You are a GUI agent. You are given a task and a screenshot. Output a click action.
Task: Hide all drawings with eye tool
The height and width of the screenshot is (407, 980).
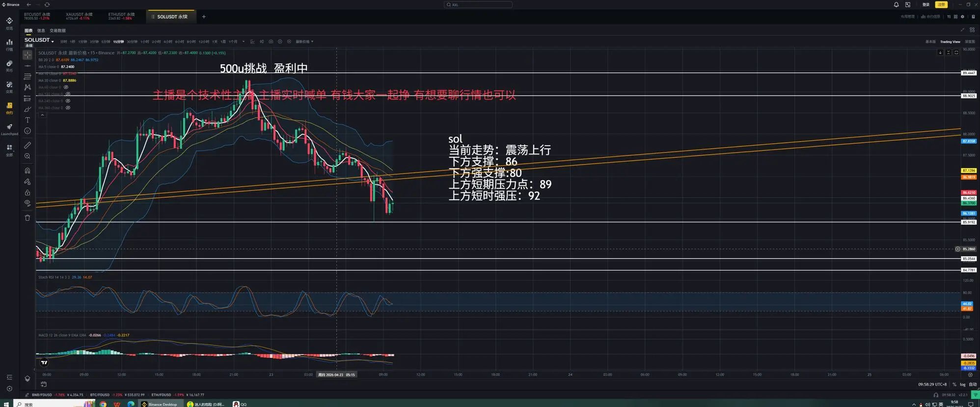[x=27, y=203]
